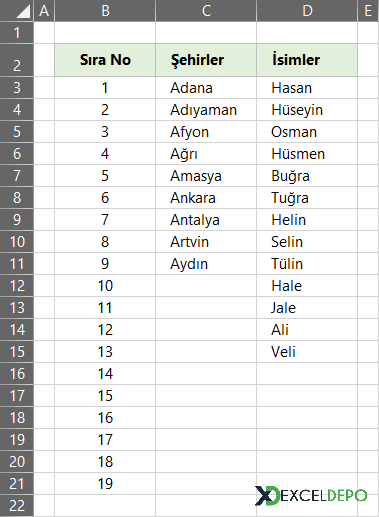This screenshot has width=379, height=517.
Task: Select the cell containing Ağrı
Action: [206, 154]
